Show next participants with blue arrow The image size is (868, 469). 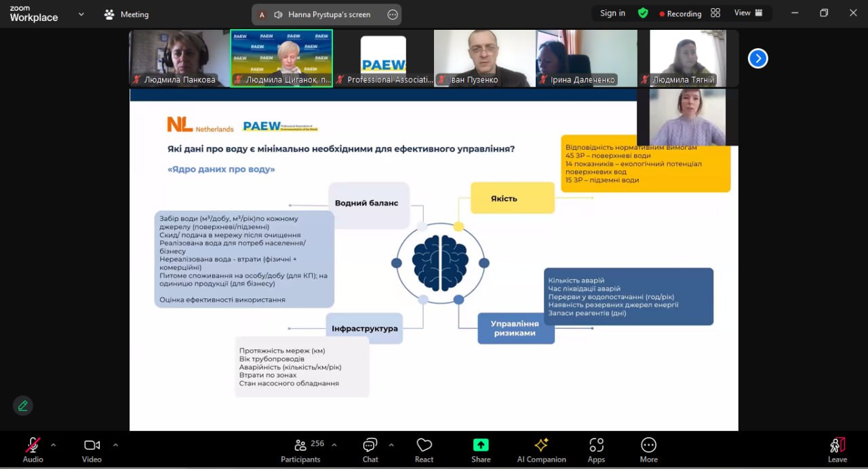(757, 59)
